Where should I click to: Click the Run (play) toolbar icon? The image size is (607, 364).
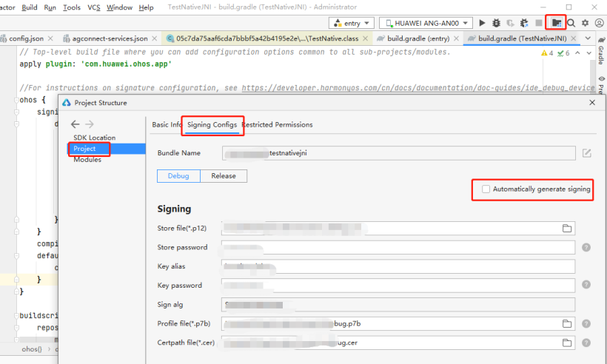coord(483,24)
